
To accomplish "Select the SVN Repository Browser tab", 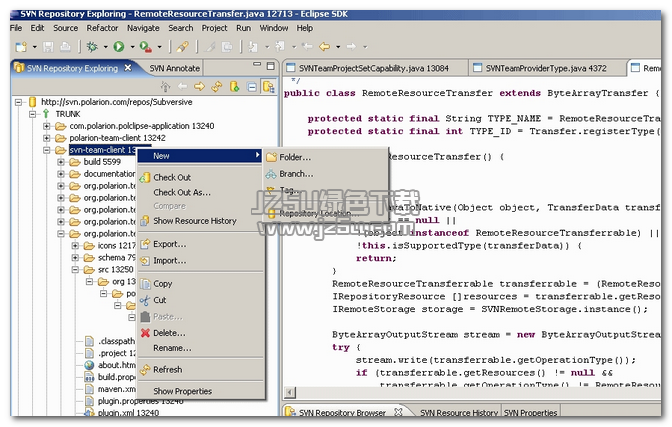I will [x=342, y=412].
